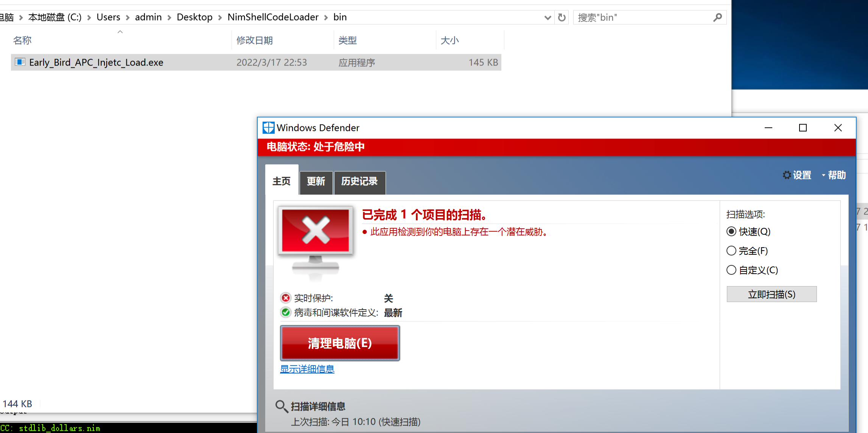Click the refresh icon in Explorer address bar
Viewport: 868px width, 433px height.
(562, 17)
